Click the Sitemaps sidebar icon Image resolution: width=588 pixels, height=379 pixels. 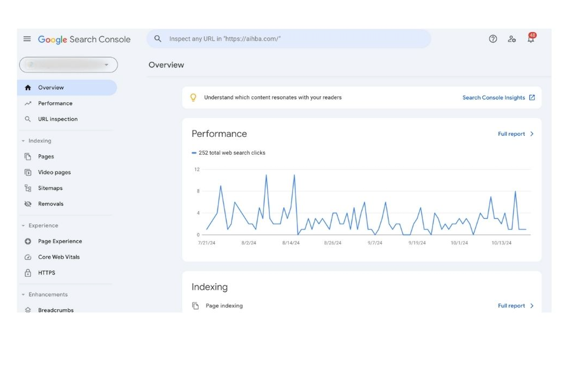pyautogui.click(x=28, y=188)
